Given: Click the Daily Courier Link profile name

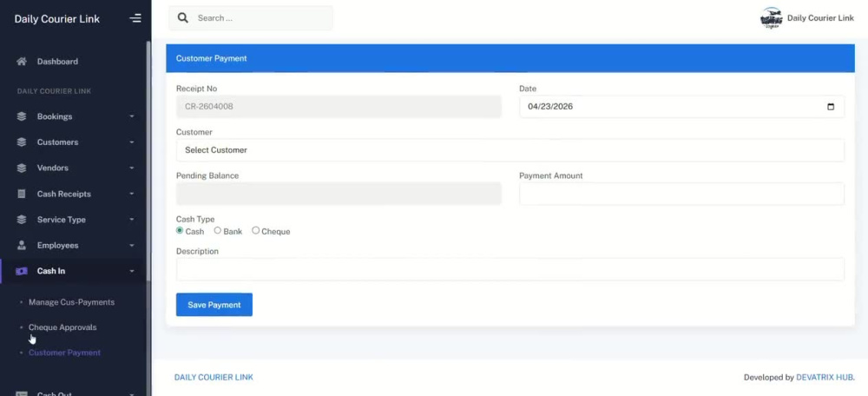Looking at the screenshot, I should [x=820, y=18].
